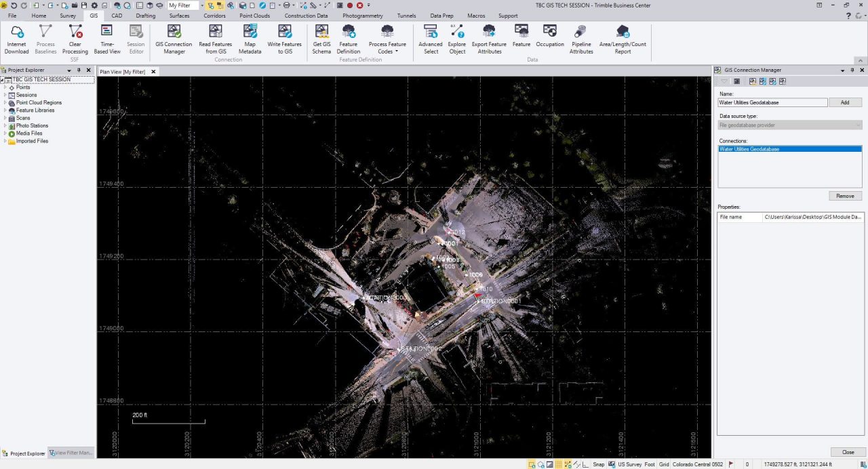Open the GIS Connection Manager tool
Viewport: 868px width, 469px height.
pyautogui.click(x=173, y=39)
